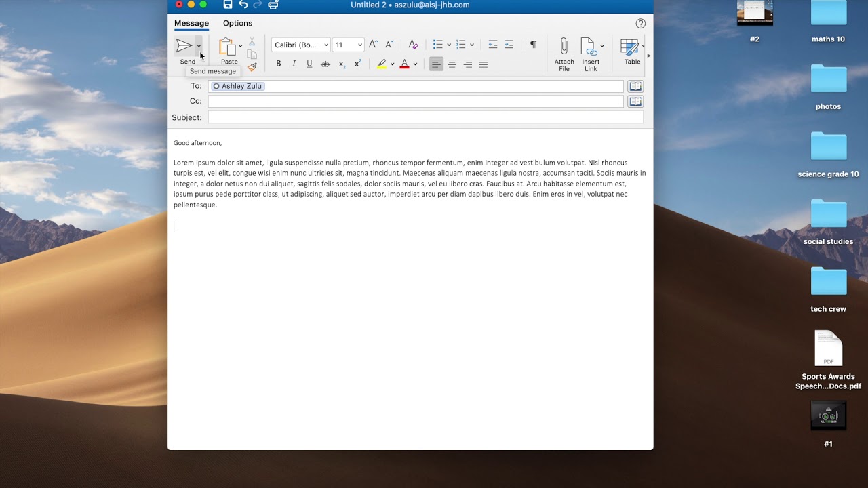Click in the Cc input field

pos(416,101)
